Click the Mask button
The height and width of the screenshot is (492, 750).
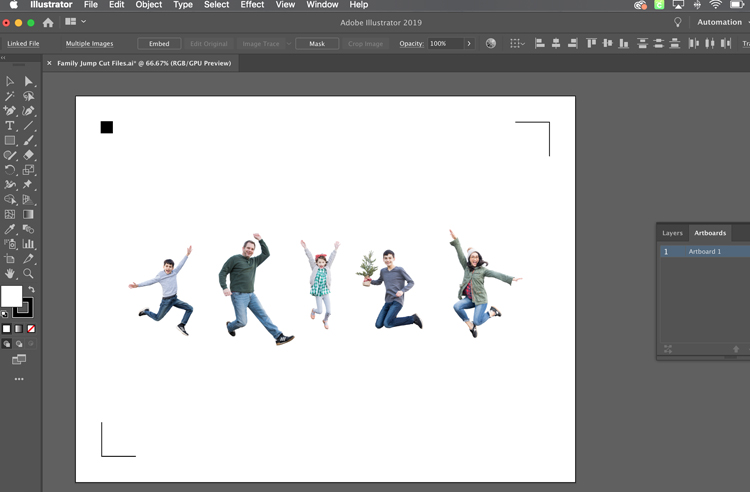point(317,44)
